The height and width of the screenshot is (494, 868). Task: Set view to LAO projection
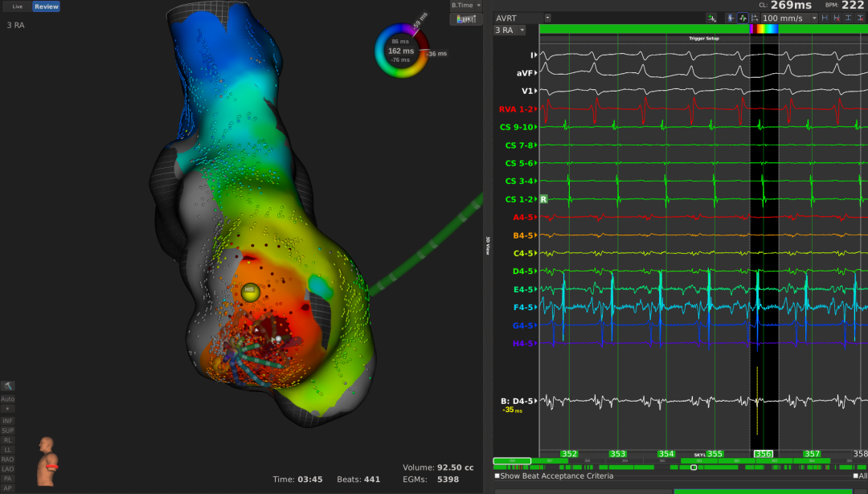[8, 468]
